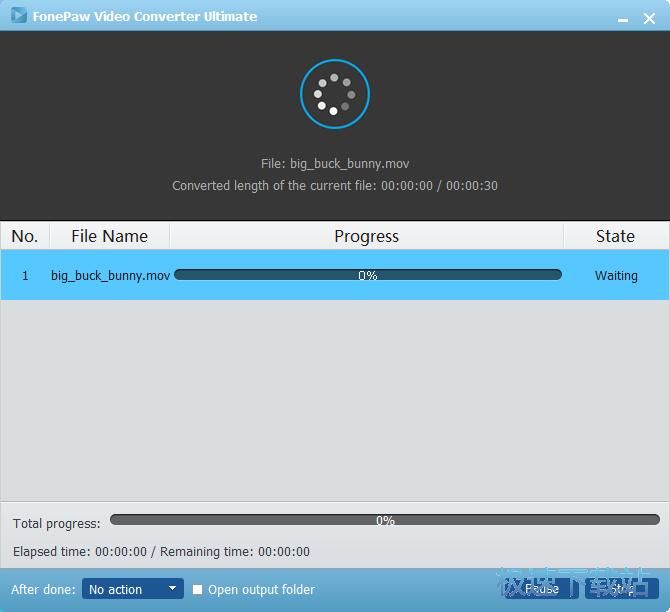
Task: Click the After done label
Action: click(x=43, y=589)
